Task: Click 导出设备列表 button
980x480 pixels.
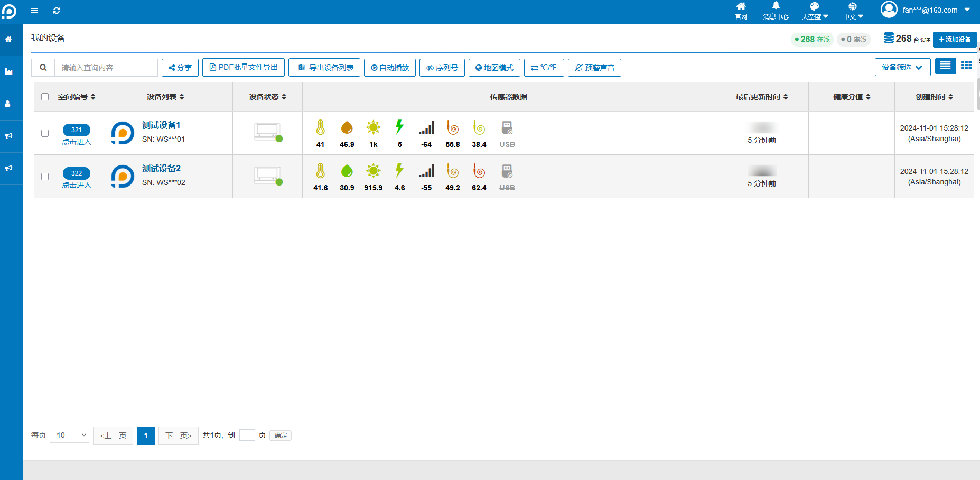Action: [324, 68]
